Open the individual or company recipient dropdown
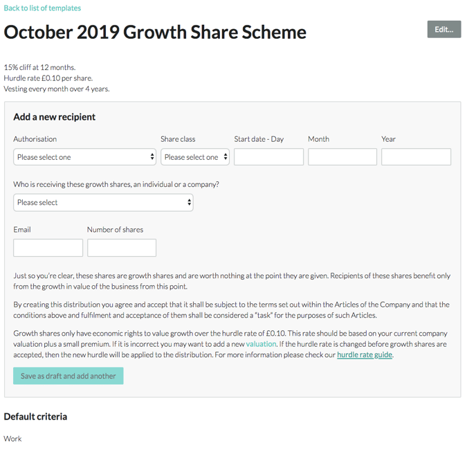 click(x=103, y=202)
